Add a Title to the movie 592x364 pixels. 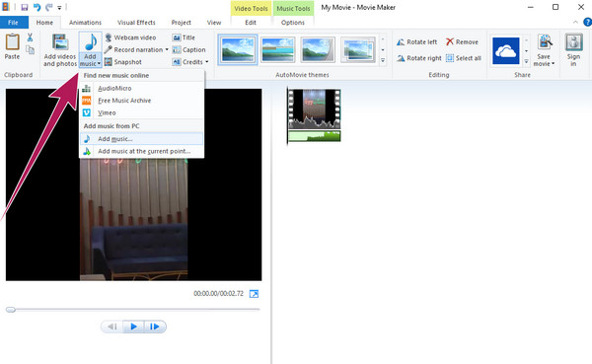[184, 37]
